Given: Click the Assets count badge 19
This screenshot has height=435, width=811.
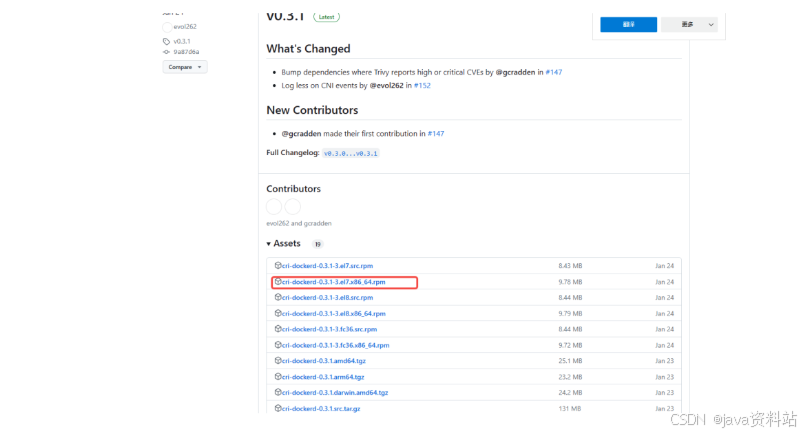Looking at the screenshot, I should tap(318, 244).
